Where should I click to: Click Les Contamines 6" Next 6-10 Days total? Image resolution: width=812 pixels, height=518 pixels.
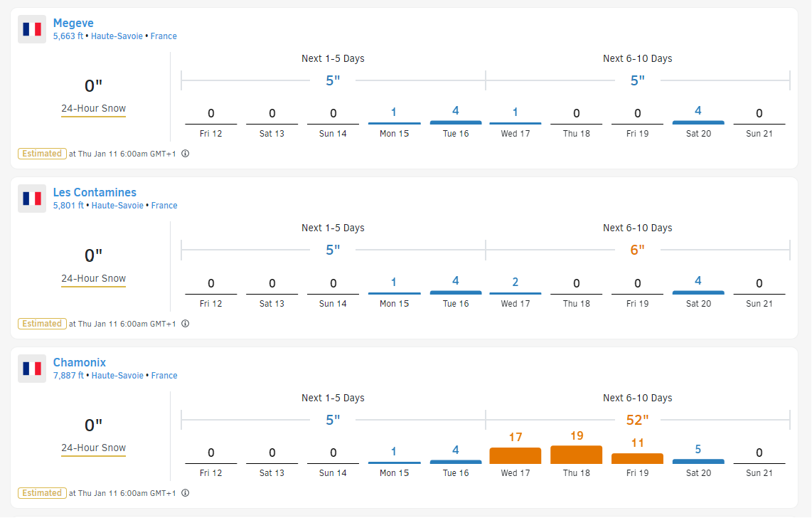point(637,250)
